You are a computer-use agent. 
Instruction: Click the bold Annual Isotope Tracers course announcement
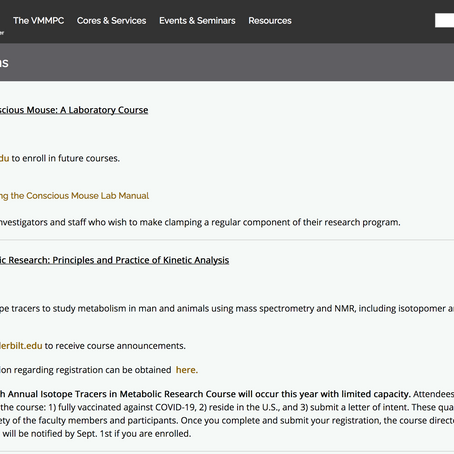(205, 394)
